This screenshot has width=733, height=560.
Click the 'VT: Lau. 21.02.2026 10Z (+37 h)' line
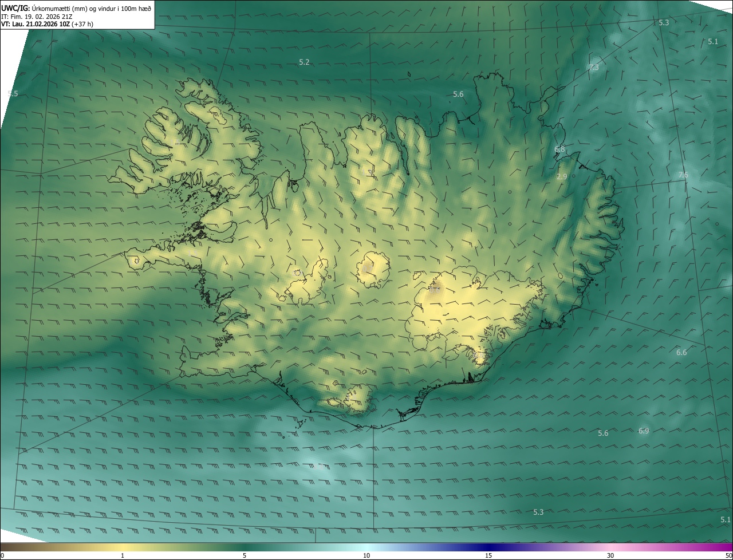(47, 24)
